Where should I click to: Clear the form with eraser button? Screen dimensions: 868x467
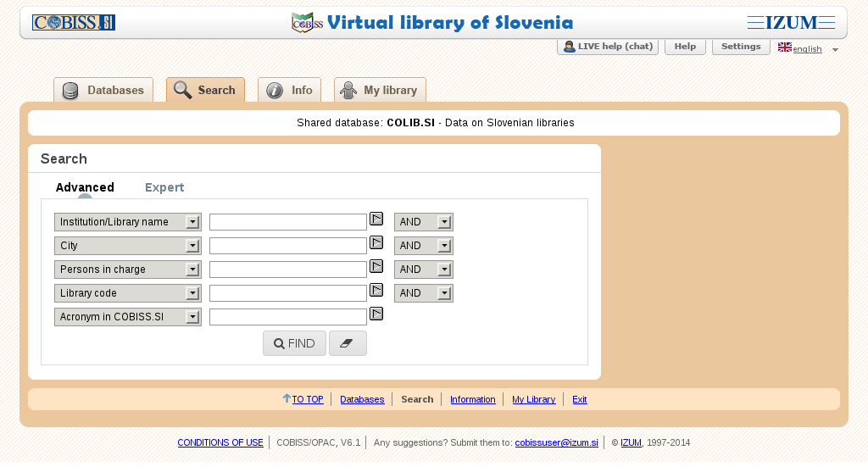tap(348, 343)
